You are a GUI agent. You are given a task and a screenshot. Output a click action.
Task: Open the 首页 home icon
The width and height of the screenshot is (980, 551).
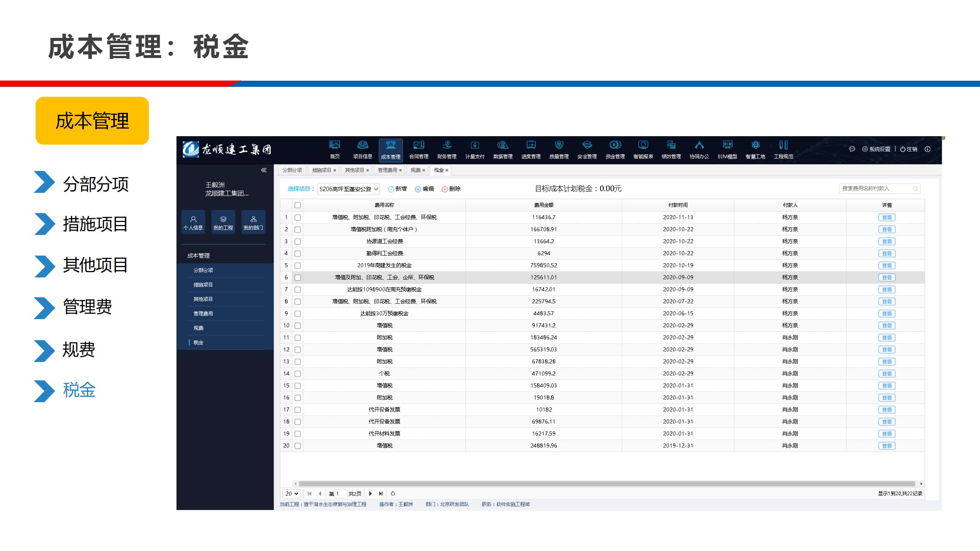(335, 150)
